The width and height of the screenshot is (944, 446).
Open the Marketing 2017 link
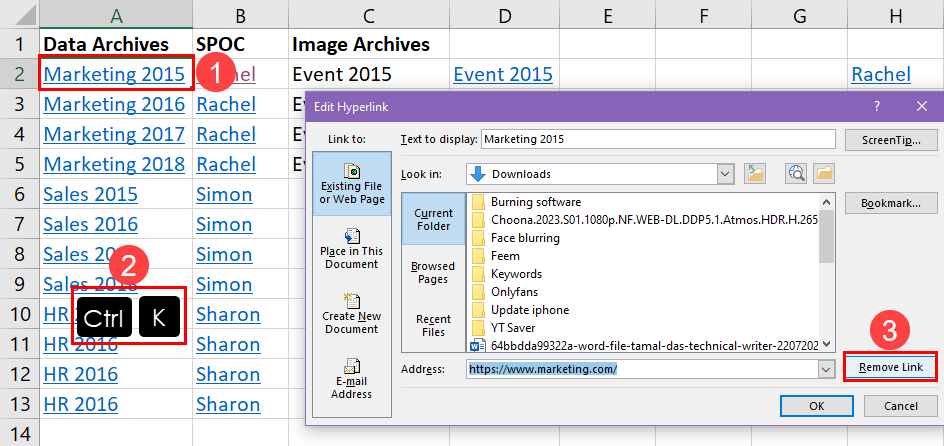[x=114, y=134]
